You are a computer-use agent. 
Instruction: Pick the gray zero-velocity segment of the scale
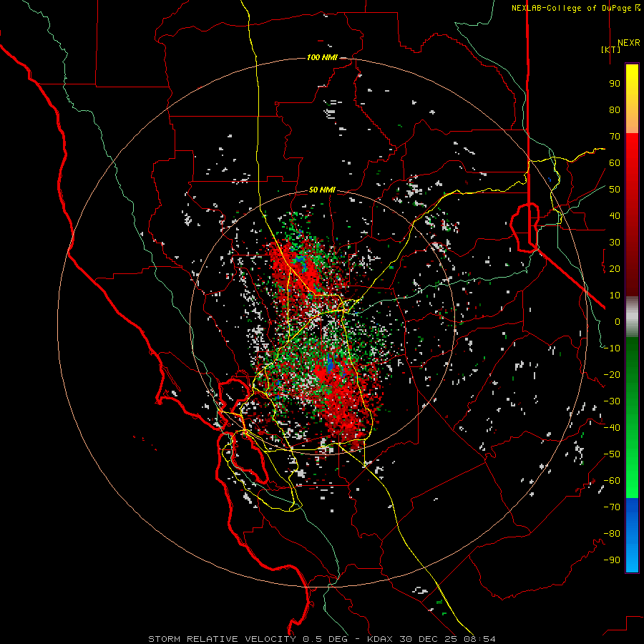point(632,317)
